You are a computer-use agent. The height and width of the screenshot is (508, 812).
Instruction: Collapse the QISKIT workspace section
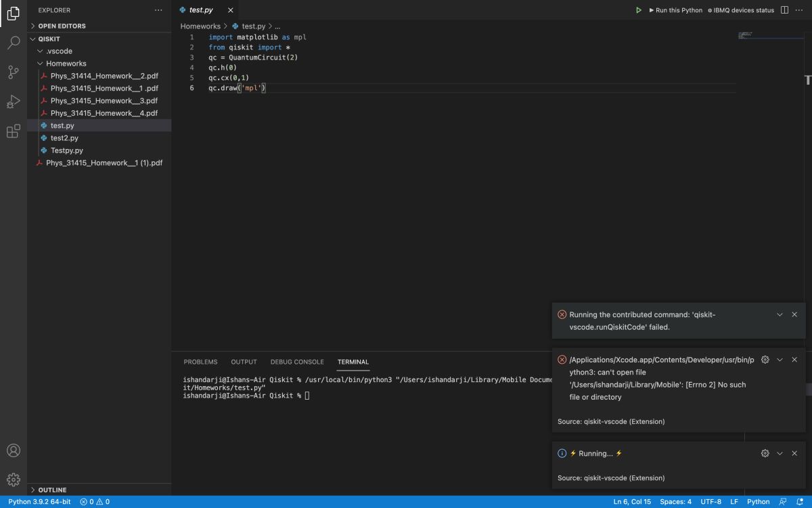[x=99, y=39]
